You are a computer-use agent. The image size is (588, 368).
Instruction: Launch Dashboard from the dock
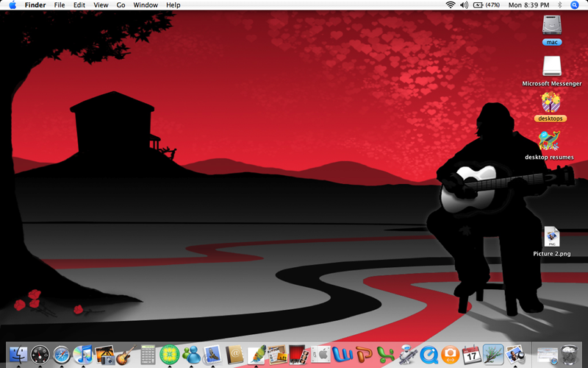(40, 355)
